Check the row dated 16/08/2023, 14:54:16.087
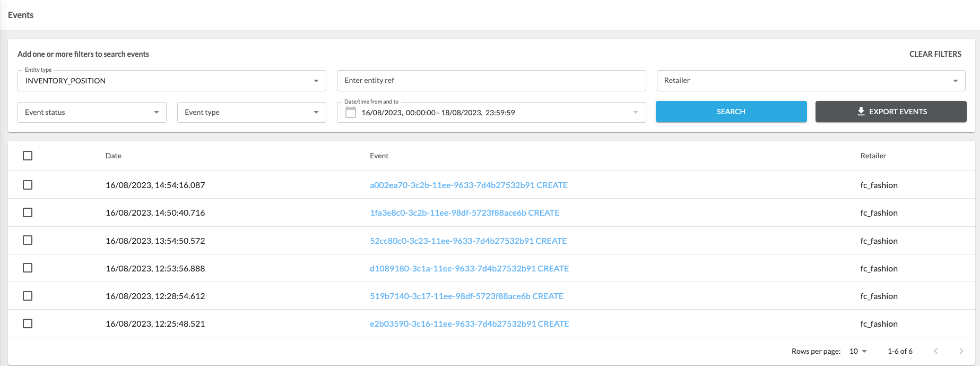980x366 pixels. 28,185
